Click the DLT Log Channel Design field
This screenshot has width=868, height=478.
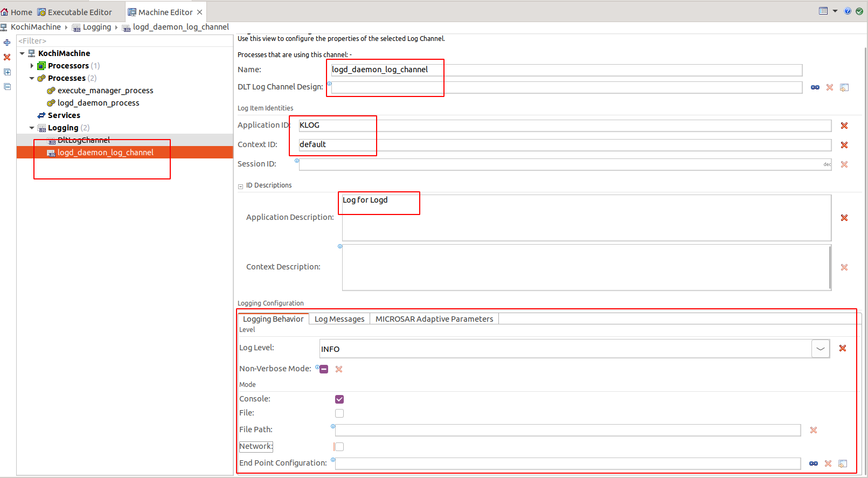point(566,87)
